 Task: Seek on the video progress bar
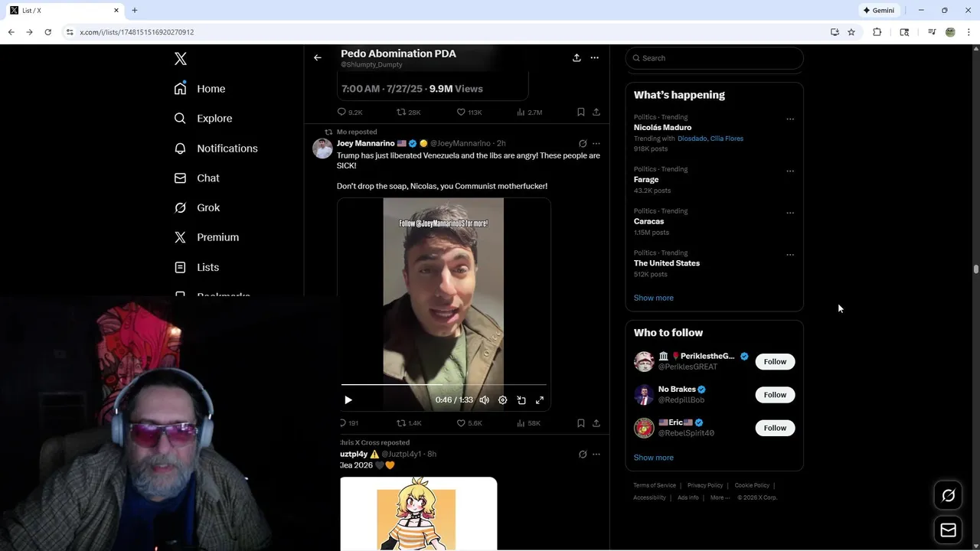pyautogui.click(x=444, y=384)
